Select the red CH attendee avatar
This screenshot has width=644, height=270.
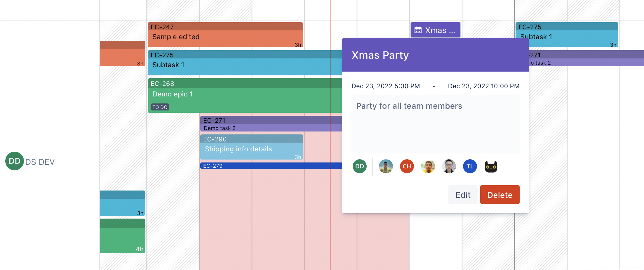pos(407,166)
